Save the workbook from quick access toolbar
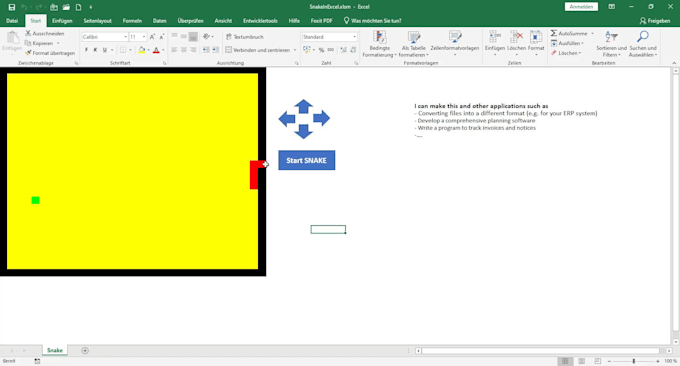The image size is (680, 366). pos(12,7)
